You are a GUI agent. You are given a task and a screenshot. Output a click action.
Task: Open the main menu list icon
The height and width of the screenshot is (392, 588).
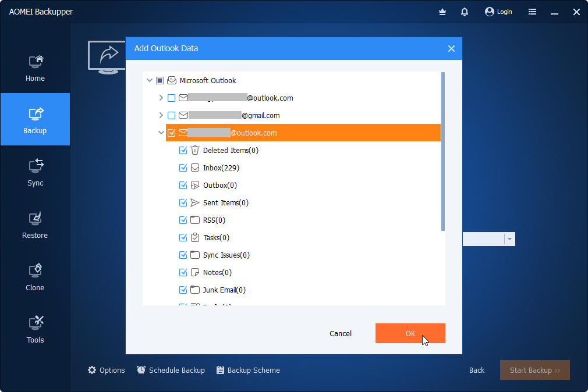coord(532,12)
